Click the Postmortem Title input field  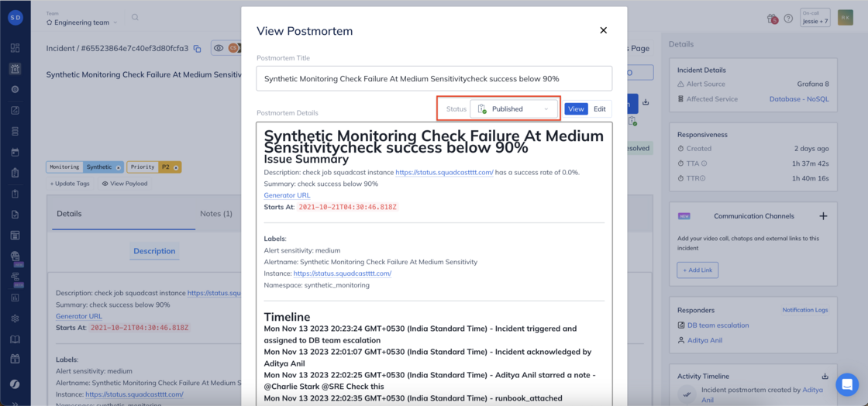[434, 78]
